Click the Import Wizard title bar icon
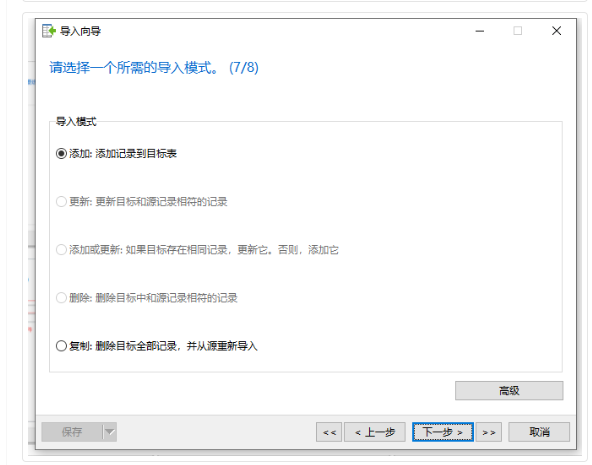Viewport: 592px width, 465px height. (x=49, y=31)
